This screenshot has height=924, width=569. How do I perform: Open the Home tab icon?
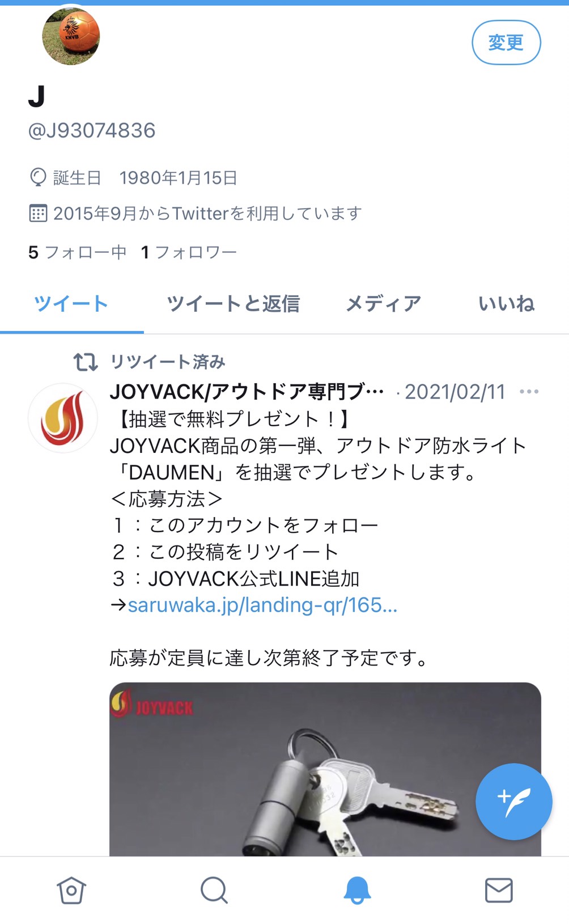pyautogui.click(x=71, y=890)
